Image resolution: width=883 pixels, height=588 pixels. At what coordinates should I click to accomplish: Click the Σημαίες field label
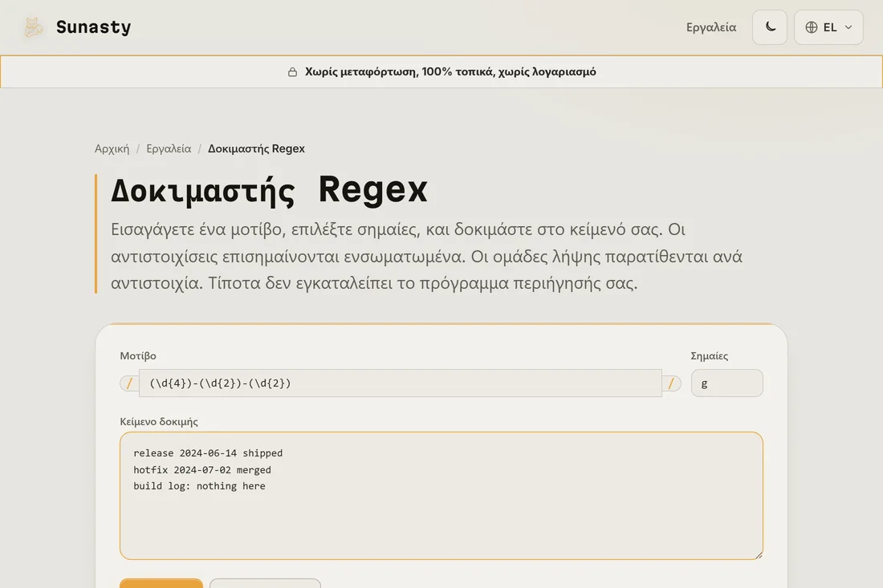click(x=710, y=355)
